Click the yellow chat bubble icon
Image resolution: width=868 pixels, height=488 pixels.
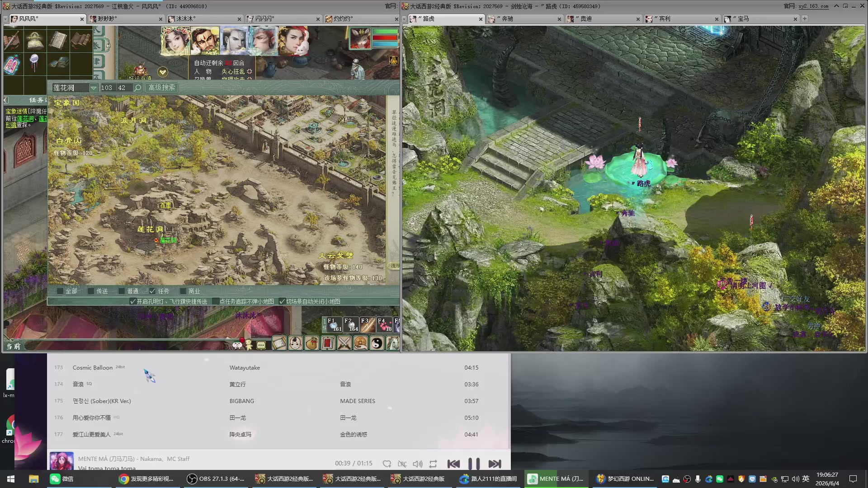point(261,345)
